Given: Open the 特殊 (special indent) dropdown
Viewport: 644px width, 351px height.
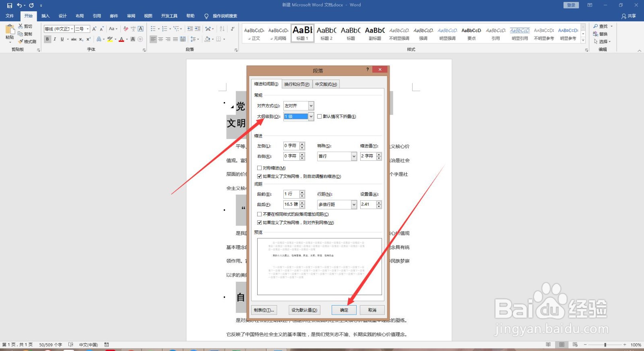Looking at the screenshot, I should (x=354, y=156).
